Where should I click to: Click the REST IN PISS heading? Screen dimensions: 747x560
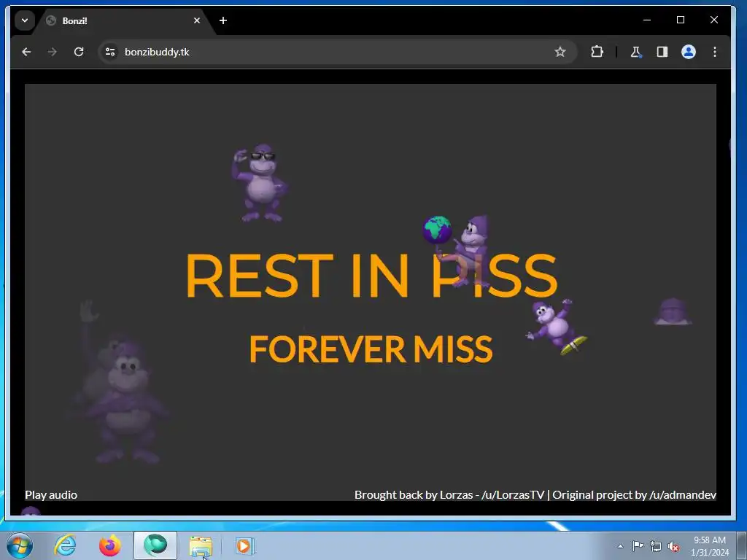[x=371, y=275]
